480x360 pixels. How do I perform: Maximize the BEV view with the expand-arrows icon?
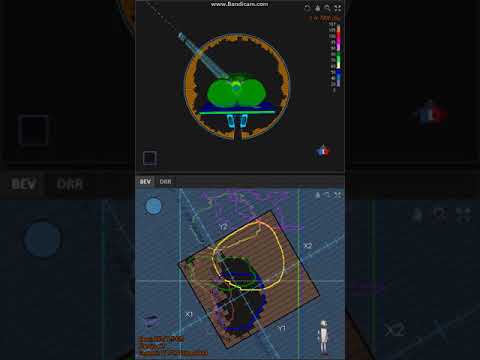338,195
